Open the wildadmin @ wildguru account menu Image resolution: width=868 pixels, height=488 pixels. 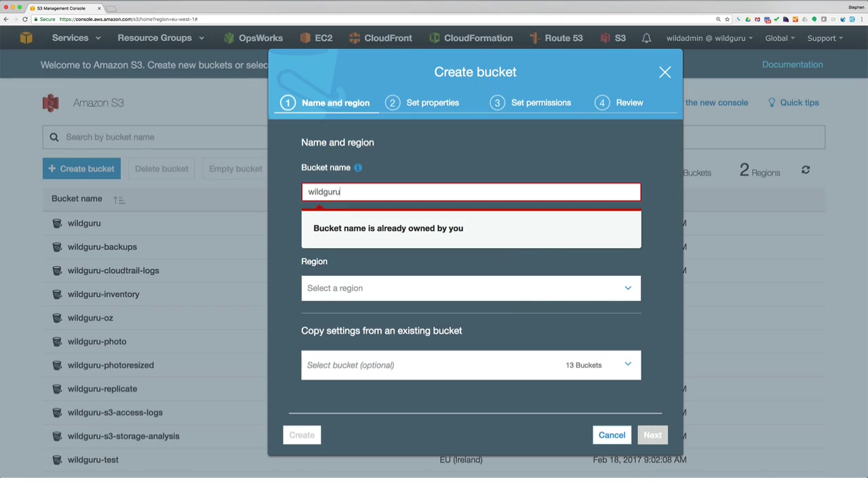point(709,38)
